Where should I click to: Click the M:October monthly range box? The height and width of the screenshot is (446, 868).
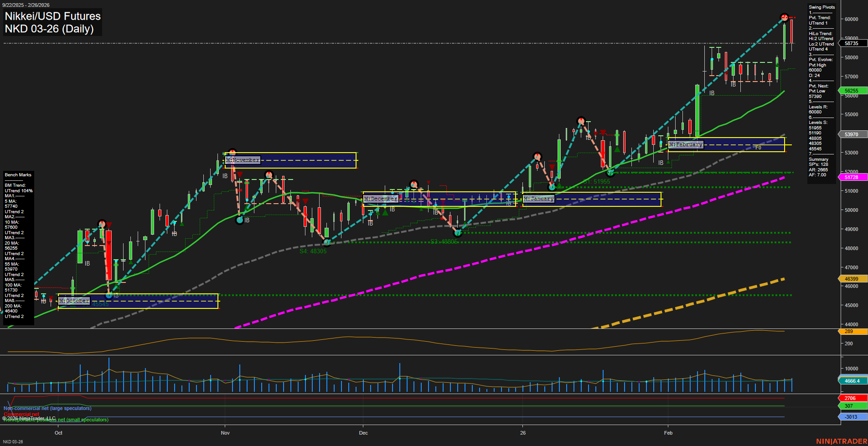(x=75, y=301)
